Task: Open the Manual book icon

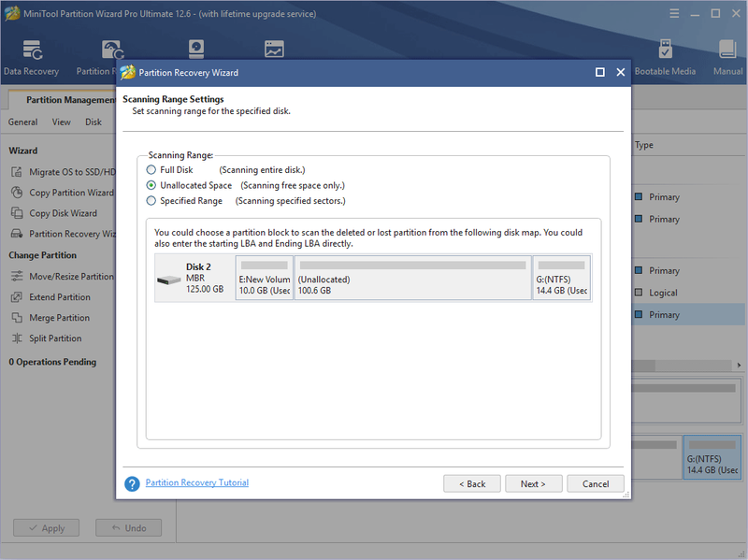Action: click(x=727, y=50)
